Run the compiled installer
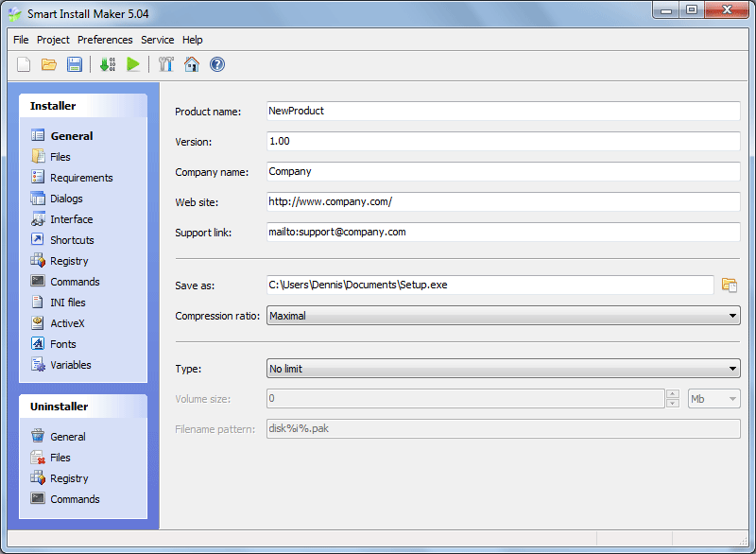 (x=133, y=64)
